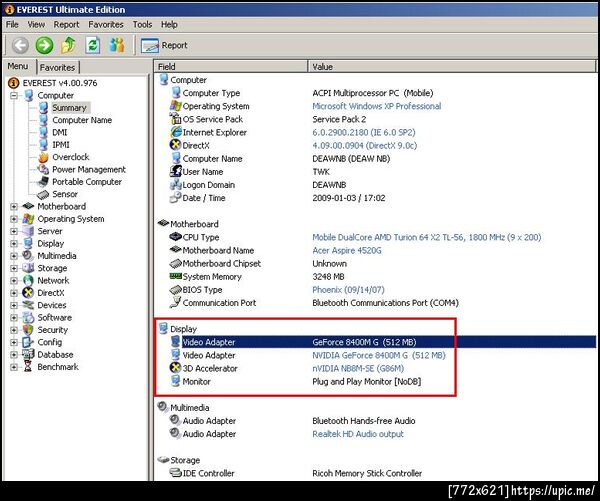Open the File menu

[x=12, y=24]
